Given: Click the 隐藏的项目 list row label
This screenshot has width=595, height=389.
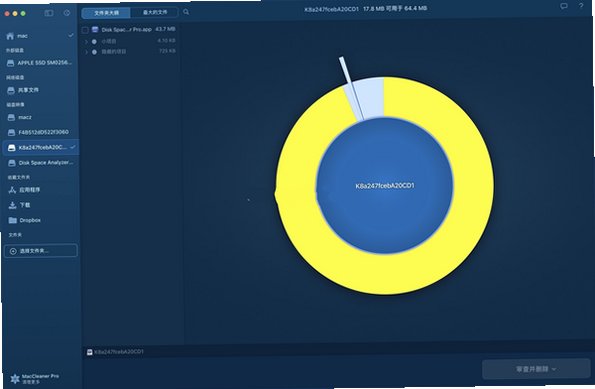Looking at the screenshot, I should [x=114, y=52].
